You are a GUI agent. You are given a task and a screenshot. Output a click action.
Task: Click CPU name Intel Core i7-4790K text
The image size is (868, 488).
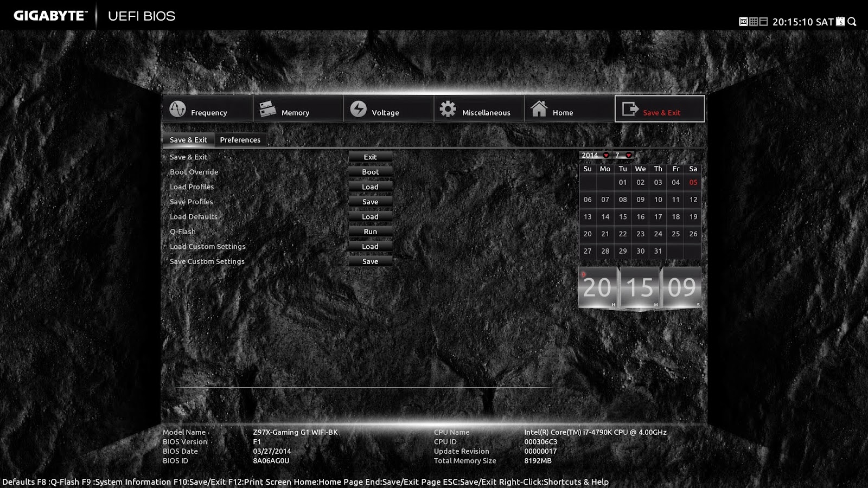pos(595,432)
